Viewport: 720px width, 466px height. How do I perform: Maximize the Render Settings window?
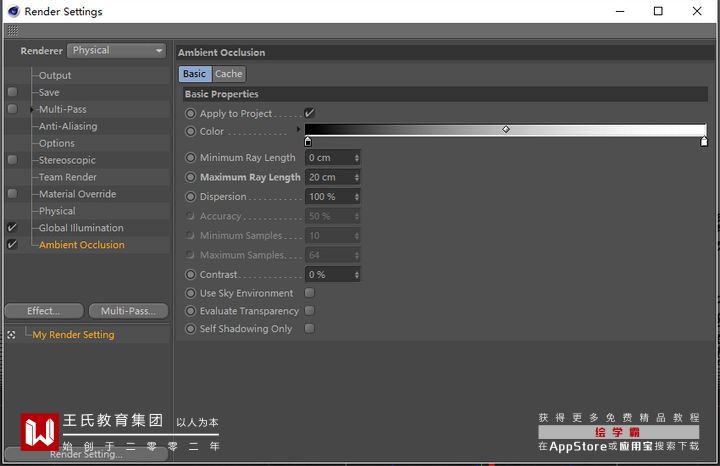pyautogui.click(x=658, y=11)
